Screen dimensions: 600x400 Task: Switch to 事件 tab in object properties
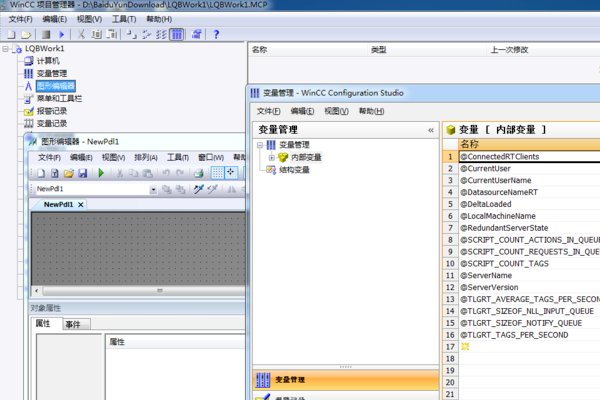[x=73, y=325]
